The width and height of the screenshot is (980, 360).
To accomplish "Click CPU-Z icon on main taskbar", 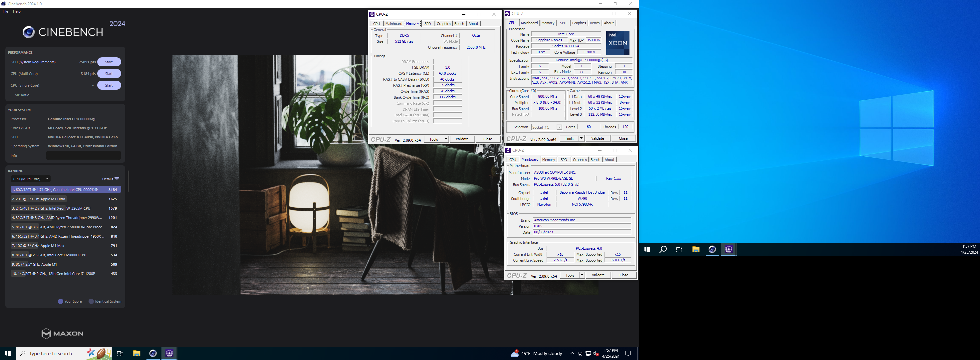I will [169, 353].
